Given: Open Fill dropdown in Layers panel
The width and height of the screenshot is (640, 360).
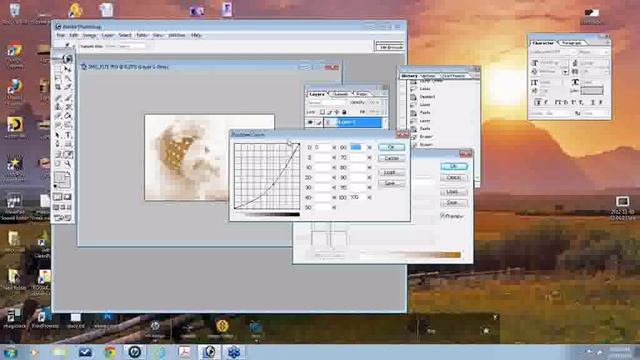Looking at the screenshot, I should [x=382, y=112].
